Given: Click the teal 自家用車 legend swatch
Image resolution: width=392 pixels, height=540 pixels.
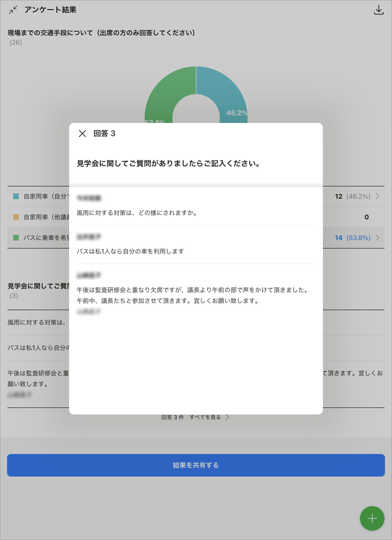Looking at the screenshot, I should (x=16, y=196).
